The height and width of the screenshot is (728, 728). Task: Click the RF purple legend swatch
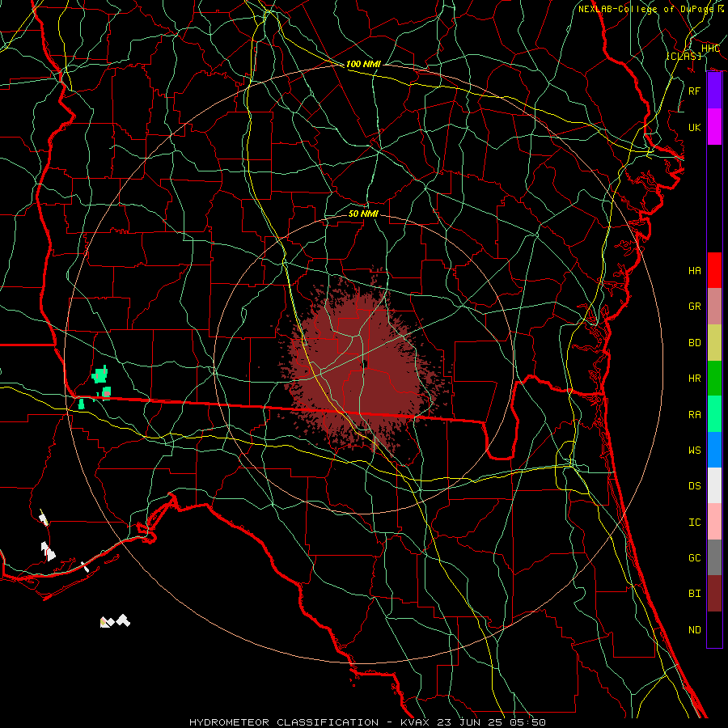[x=714, y=91]
